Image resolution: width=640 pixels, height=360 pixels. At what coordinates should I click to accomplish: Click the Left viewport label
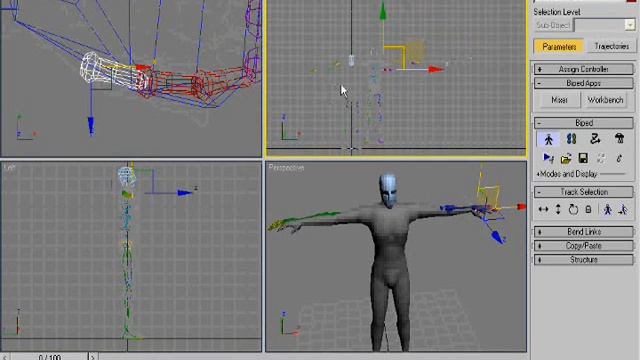pyautogui.click(x=9, y=167)
